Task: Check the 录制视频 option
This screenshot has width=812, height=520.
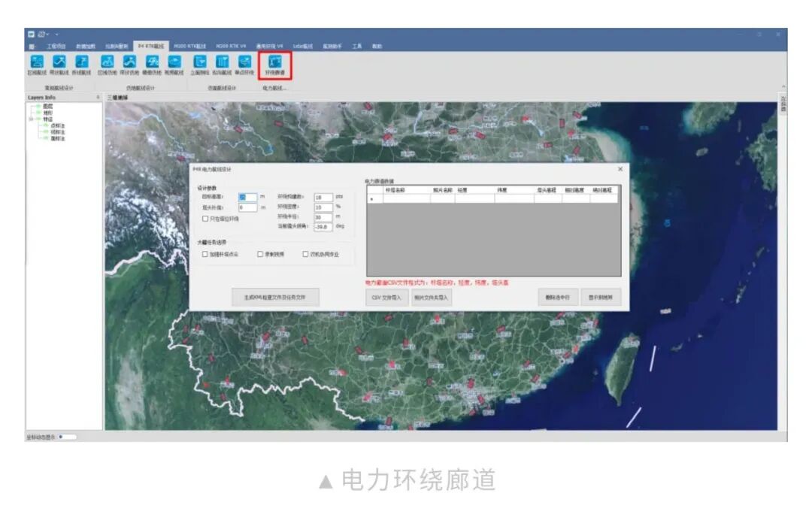Action: click(260, 254)
